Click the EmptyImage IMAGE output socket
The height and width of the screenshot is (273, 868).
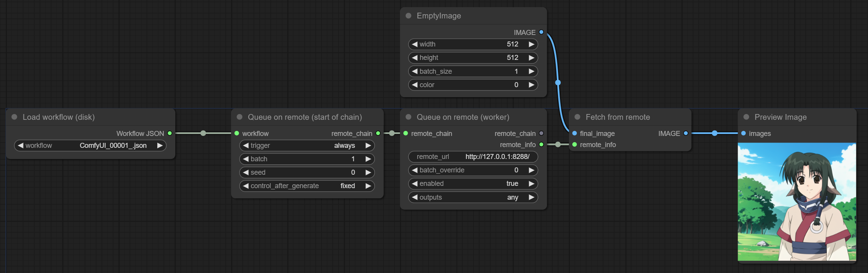pos(541,32)
